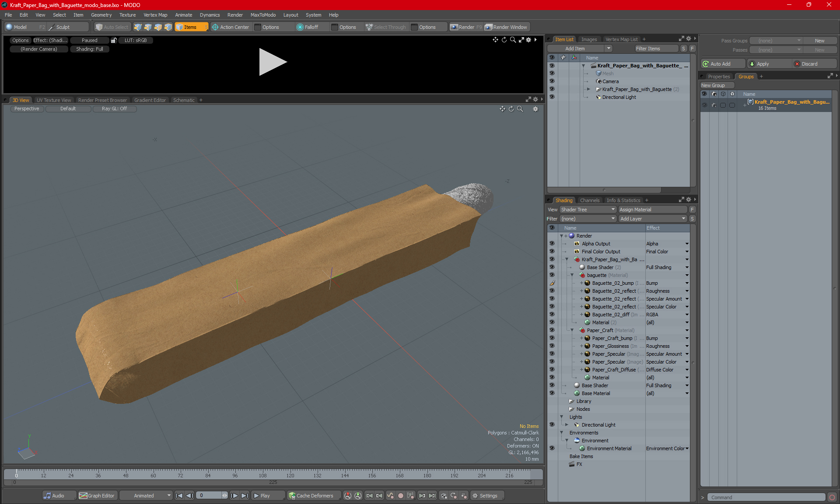Open the Add Layer dropdown
Image resolution: width=840 pixels, height=504 pixels.
(x=653, y=219)
